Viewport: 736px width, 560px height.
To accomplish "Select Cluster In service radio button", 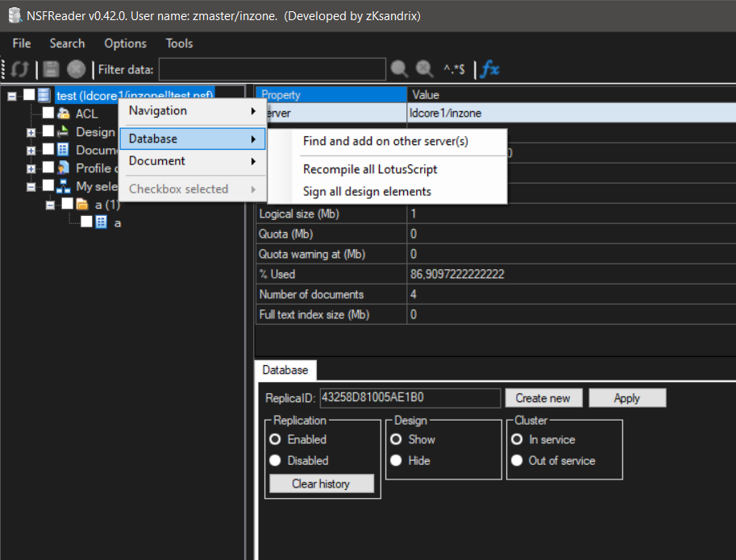I will coord(517,439).
